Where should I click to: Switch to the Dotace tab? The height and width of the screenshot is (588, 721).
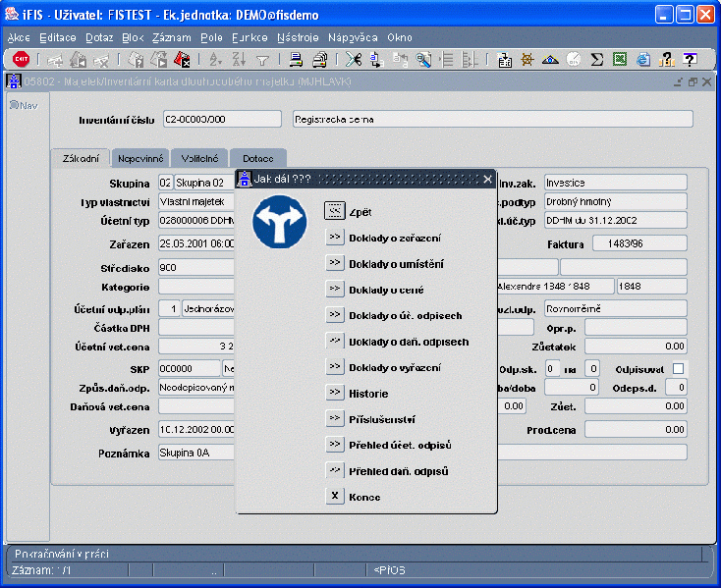click(258, 158)
